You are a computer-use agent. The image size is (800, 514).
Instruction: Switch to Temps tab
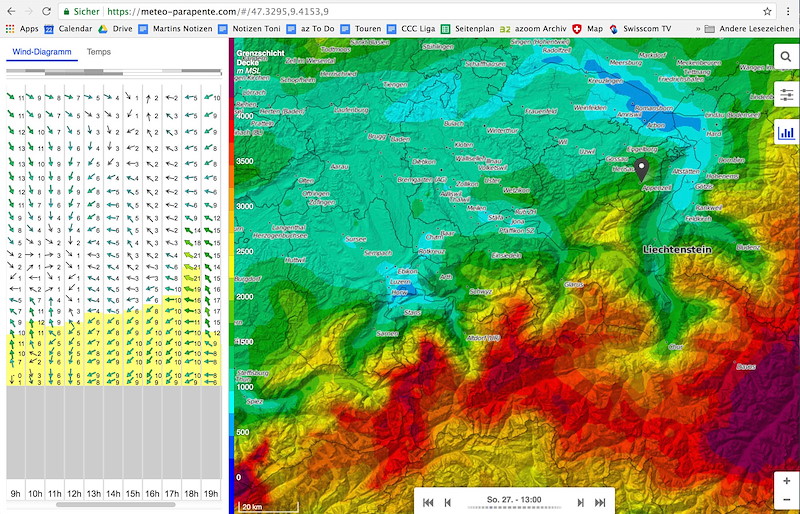pyautogui.click(x=98, y=52)
